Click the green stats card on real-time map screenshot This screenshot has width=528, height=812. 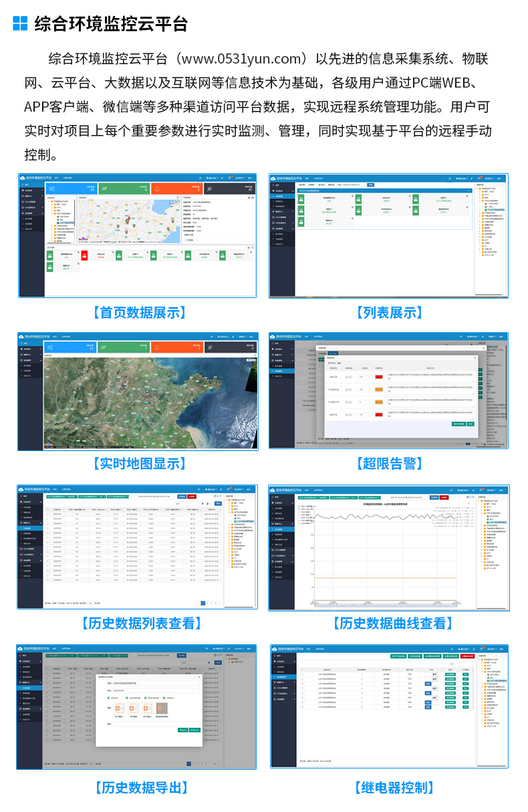click(123, 347)
